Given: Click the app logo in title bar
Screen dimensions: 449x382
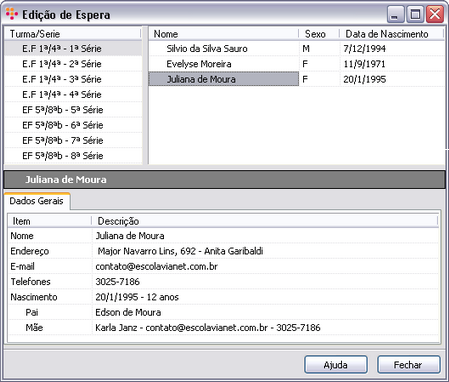Looking at the screenshot, I should pos(12,14).
